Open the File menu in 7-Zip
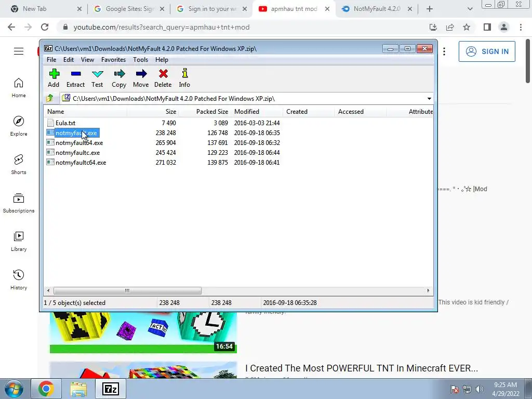Viewport: 532px width, 399px height. 51,60
